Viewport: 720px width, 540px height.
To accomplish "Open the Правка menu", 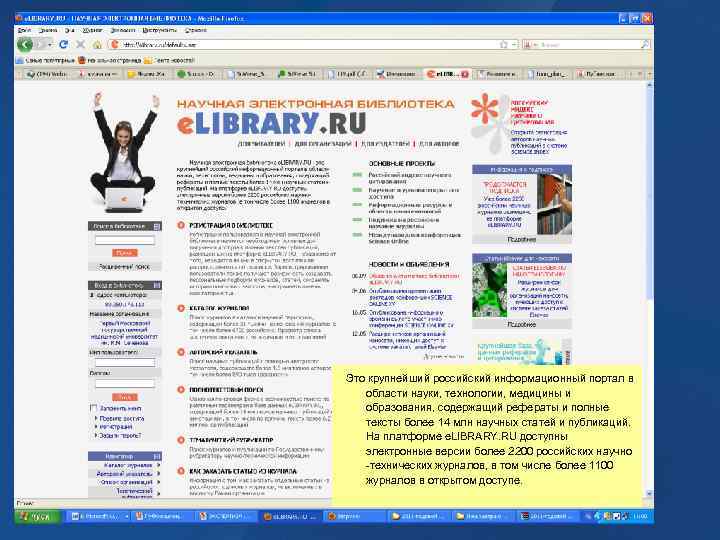I will click(48, 30).
